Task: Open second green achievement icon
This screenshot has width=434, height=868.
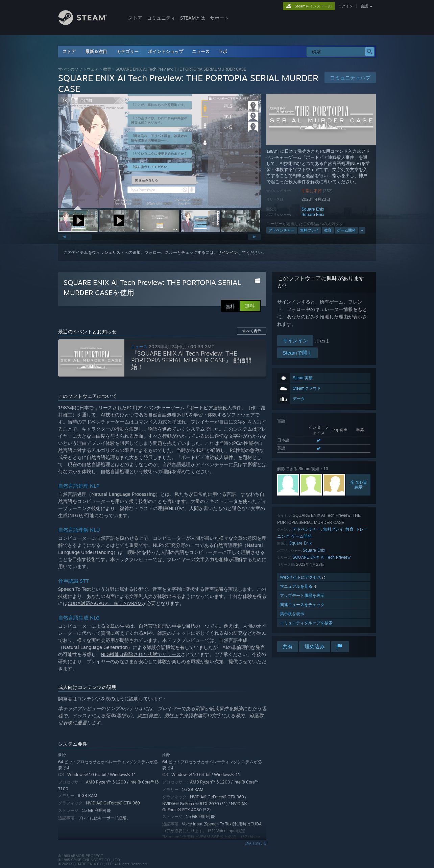Action: 311,485
